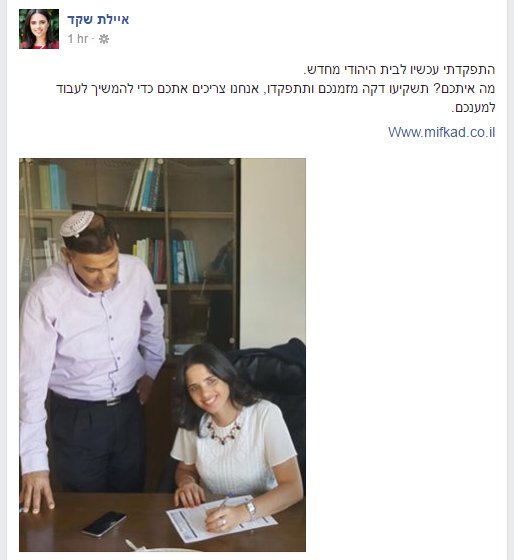The height and width of the screenshot is (560, 514).
Task: Click the document being signed in photo
Action: tap(221, 518)
